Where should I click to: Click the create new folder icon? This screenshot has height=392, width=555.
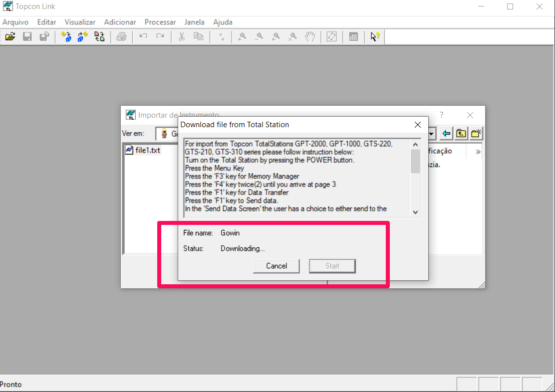pyautogui.click(x=476, y=133)
